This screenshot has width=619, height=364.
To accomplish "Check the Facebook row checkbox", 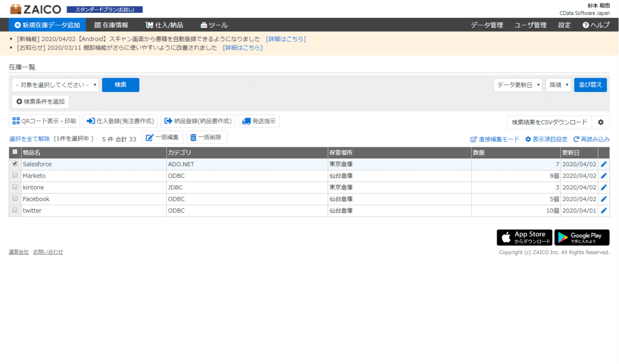I will 15,198.
